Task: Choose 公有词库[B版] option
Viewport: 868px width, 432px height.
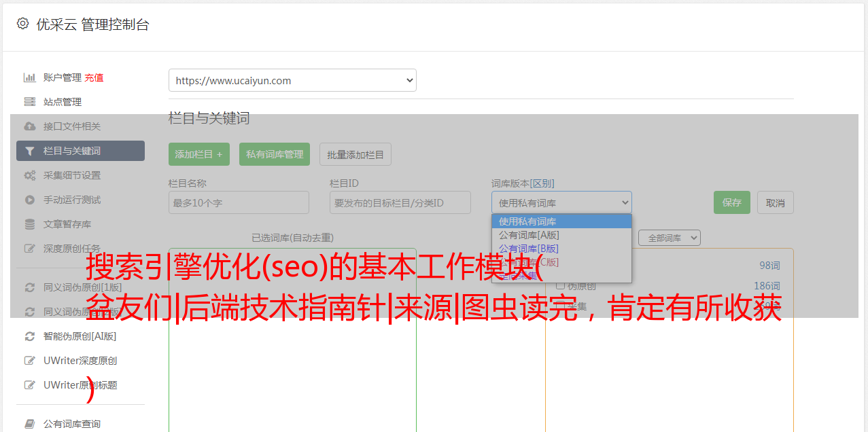Action: (x=561, y=249)
